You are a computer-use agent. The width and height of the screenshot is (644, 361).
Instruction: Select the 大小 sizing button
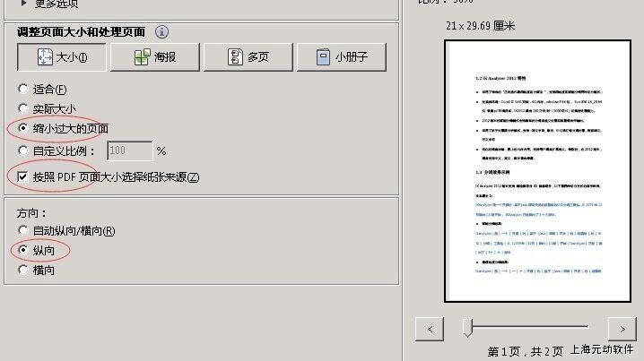pos(61,57)
